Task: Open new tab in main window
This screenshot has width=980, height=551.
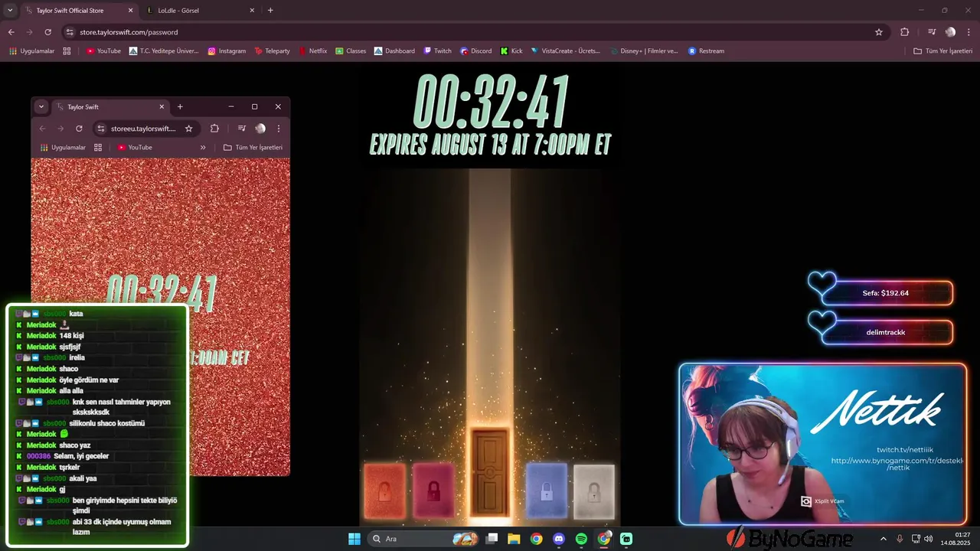Action: point(270,11)
